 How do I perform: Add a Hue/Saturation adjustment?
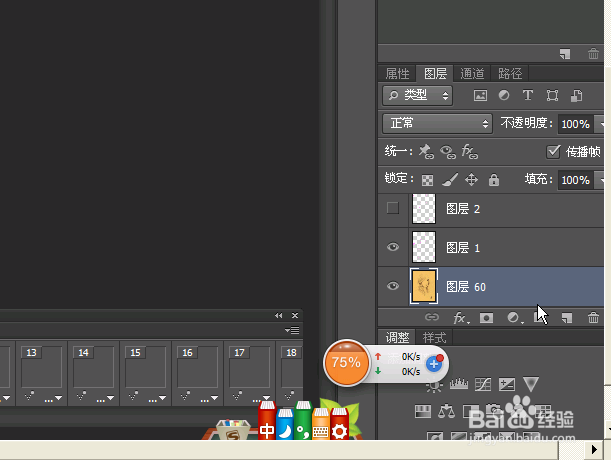[423, 411]
